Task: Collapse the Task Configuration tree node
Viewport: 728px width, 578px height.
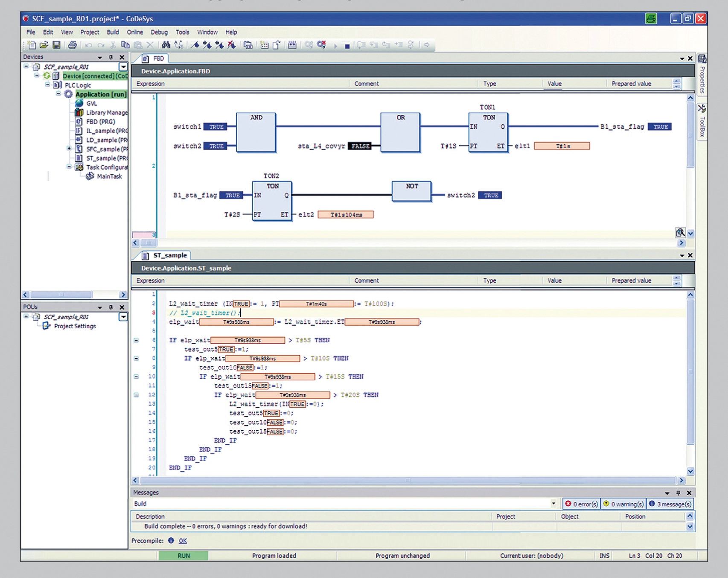Action: (x=69, y=167)
